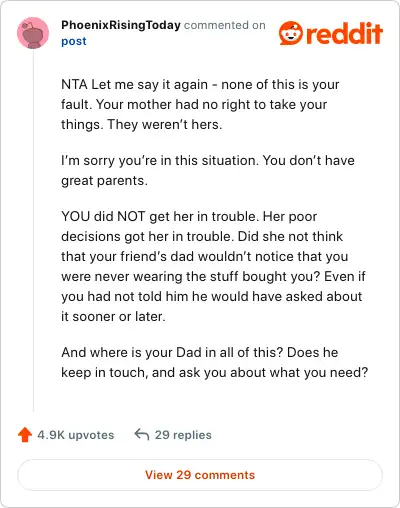Collapse comment via the vertical thread line

pyautogui.click(x=33, y=230)
